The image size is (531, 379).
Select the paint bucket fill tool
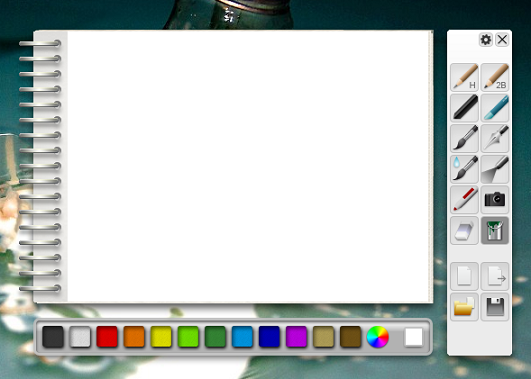(495, 230)
